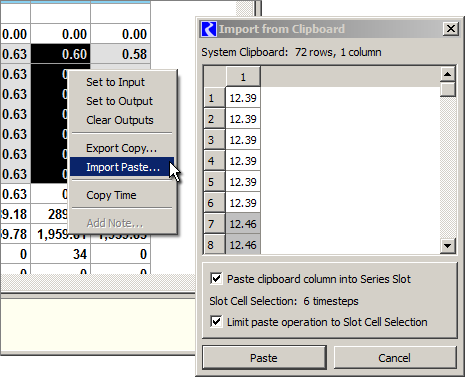This screenshot has width=465, height=377.
Task: Close the Import from Clipboard dialog
Action: 451,29
